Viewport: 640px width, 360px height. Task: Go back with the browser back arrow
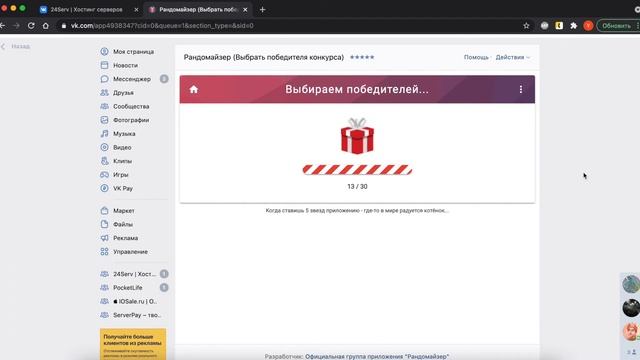(3, 26)
